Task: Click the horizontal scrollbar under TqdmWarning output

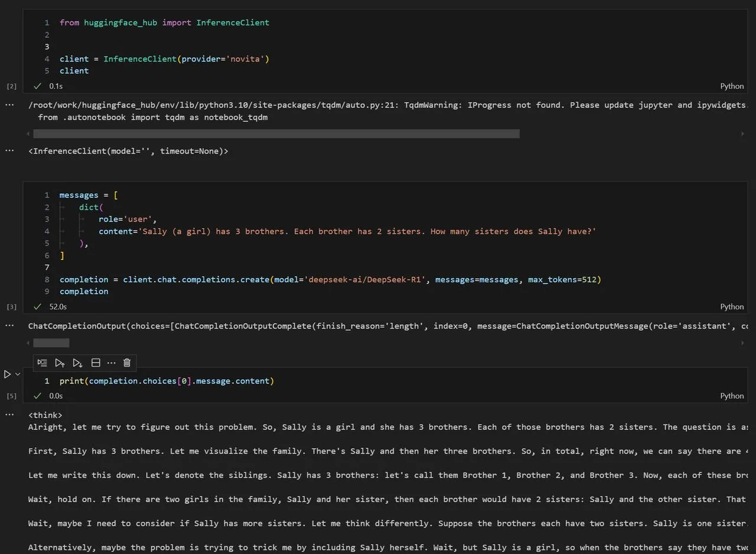Action: 276,134
